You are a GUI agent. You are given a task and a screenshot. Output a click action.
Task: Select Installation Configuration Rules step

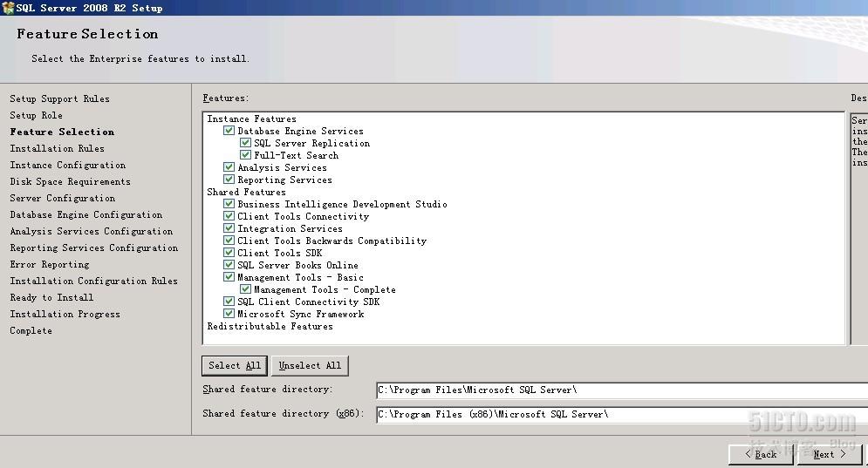[x=93, y=281]
